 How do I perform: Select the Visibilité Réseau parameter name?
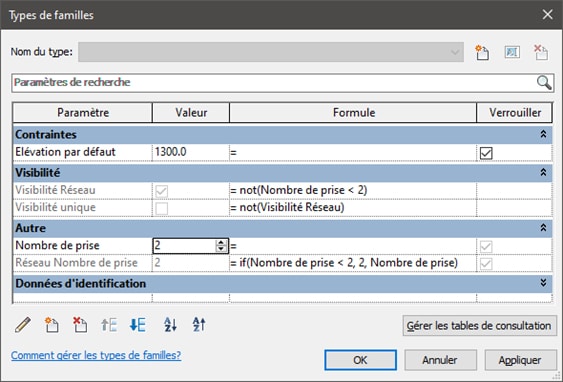tap(55, 190)
